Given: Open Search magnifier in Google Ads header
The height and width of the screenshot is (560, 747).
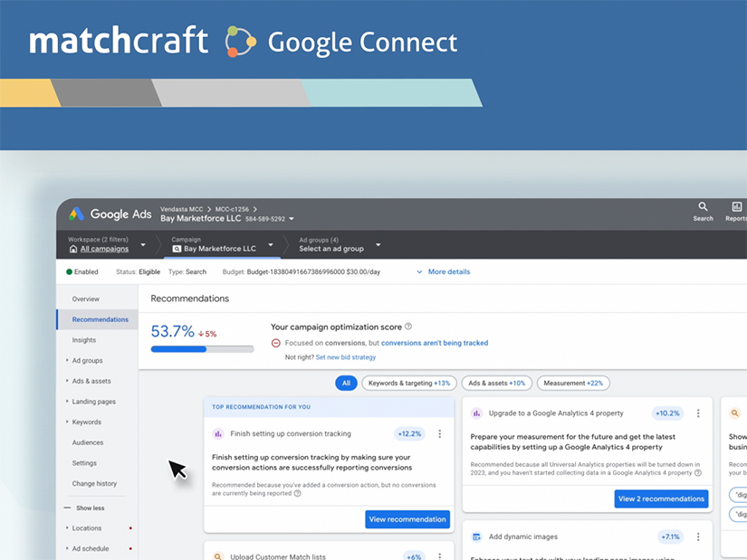Looking at the screenshot, I should tap(703, 206).
